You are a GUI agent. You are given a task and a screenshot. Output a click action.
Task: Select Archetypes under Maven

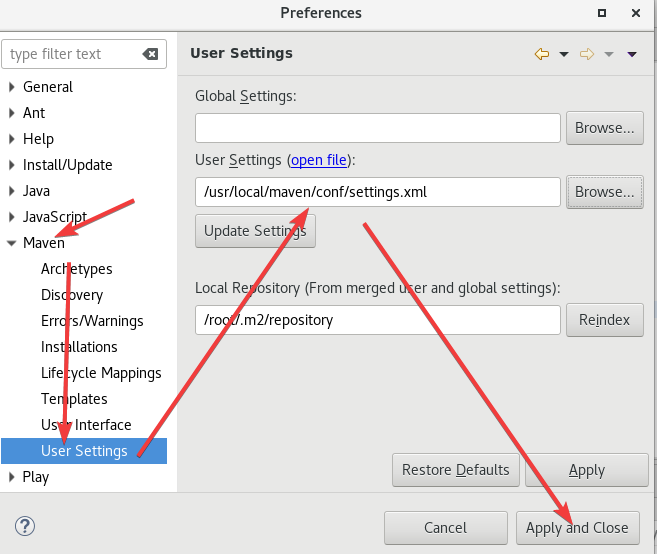click(x=77, y=269)
